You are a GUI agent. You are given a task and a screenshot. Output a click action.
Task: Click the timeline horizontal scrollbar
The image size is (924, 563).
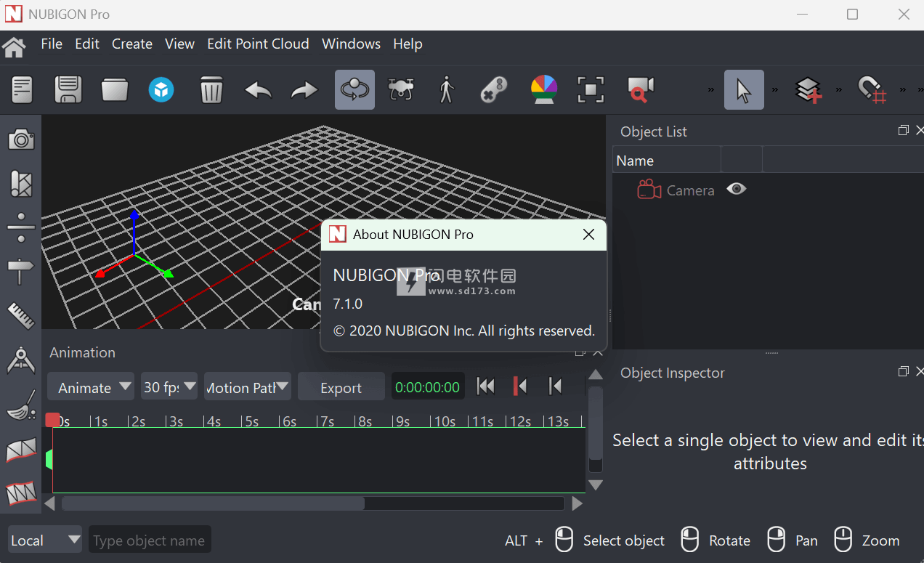pos(212,503)
